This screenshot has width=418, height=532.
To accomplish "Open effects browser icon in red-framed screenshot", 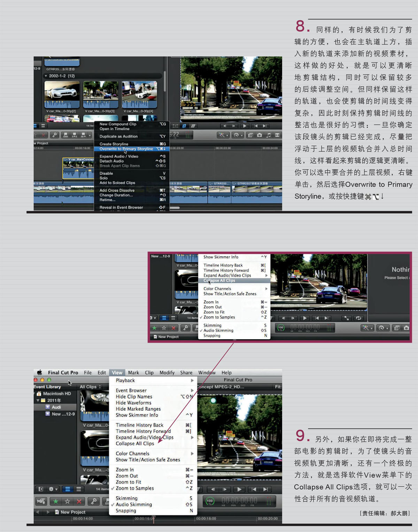I will [397, 328].
